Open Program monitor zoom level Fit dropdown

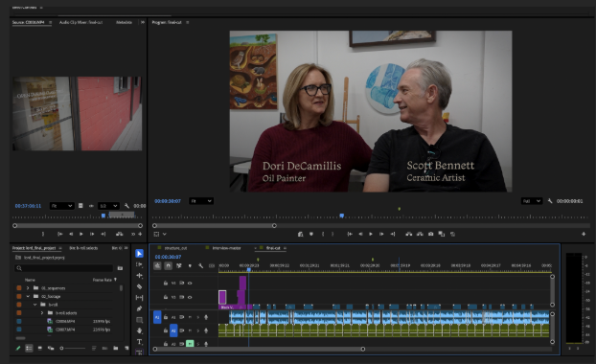pyautogui.click(x=201, y=201)
